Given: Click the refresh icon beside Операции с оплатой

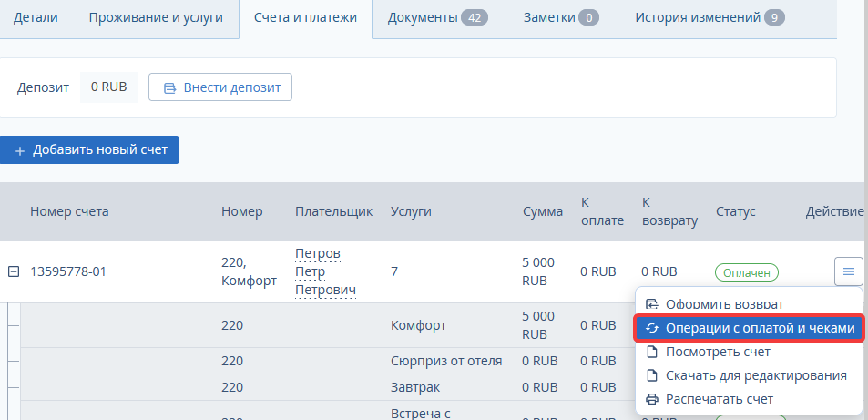Looking at the screenshot, I should pos(653,328).
